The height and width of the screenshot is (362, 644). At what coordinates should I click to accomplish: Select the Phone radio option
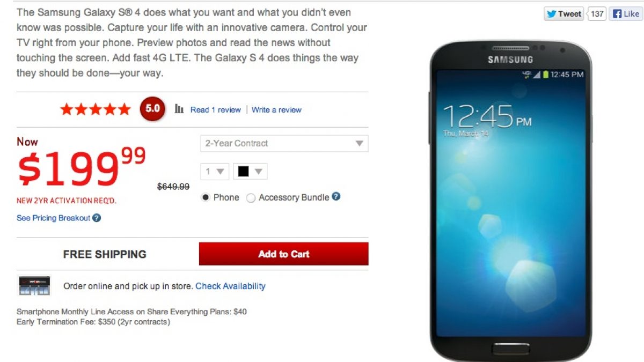(206, 197)
